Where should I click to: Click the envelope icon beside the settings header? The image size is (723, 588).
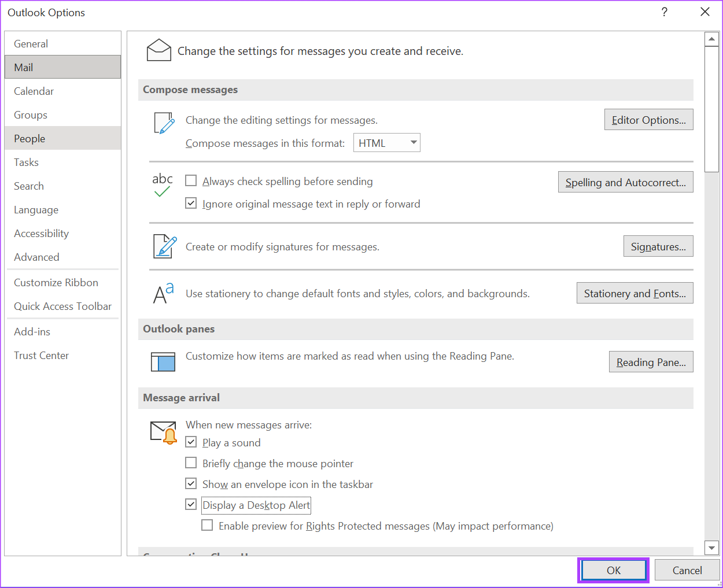point(159,50)
